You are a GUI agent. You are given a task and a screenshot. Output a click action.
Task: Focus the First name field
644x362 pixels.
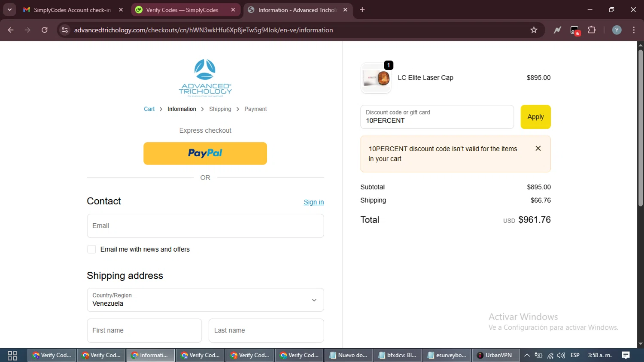[x=144, y=331]
